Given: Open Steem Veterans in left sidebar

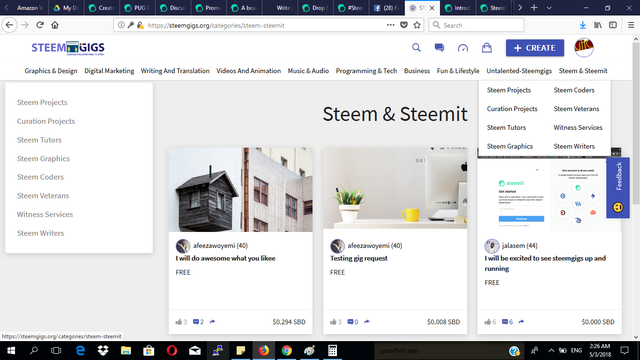Looking at the screenshot, I should pos(43,196).
